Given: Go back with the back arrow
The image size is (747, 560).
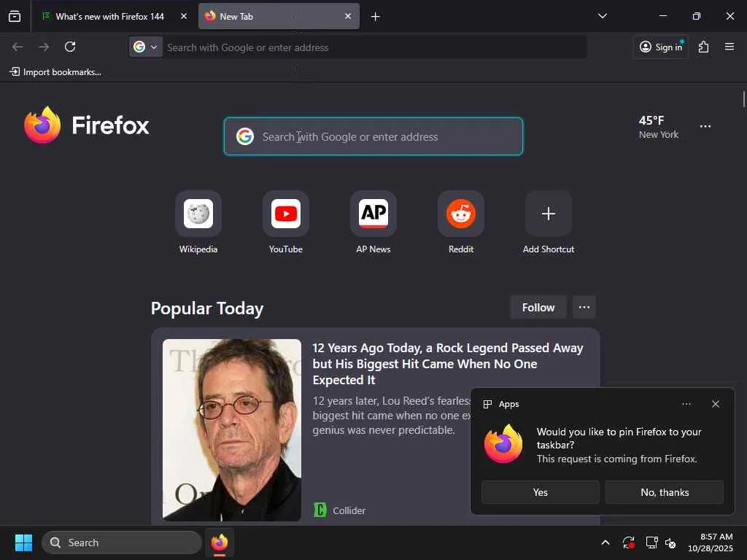Looking at the screenshot, I should tap(18, 47).
